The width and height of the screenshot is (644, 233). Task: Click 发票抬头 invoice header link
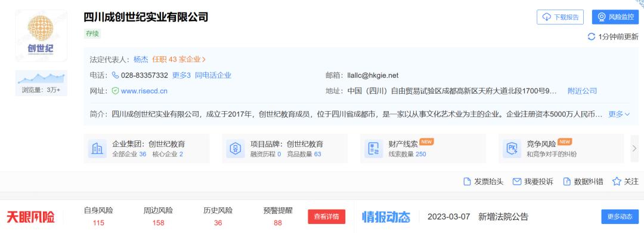(x=483, y=182)
